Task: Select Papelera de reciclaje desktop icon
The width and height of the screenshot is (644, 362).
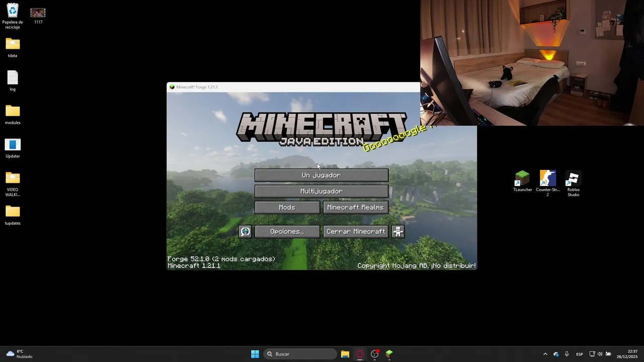Action: (13, 17)
